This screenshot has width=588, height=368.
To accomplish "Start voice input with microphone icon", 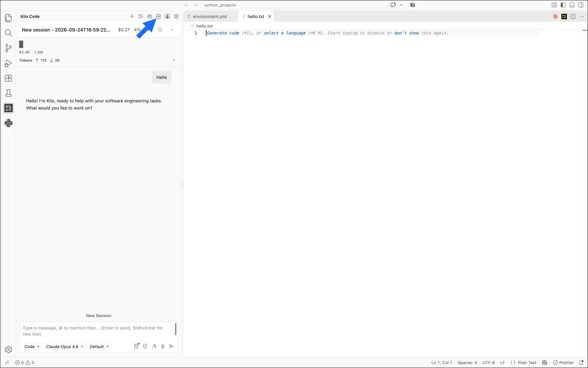I will pos(163,346).
